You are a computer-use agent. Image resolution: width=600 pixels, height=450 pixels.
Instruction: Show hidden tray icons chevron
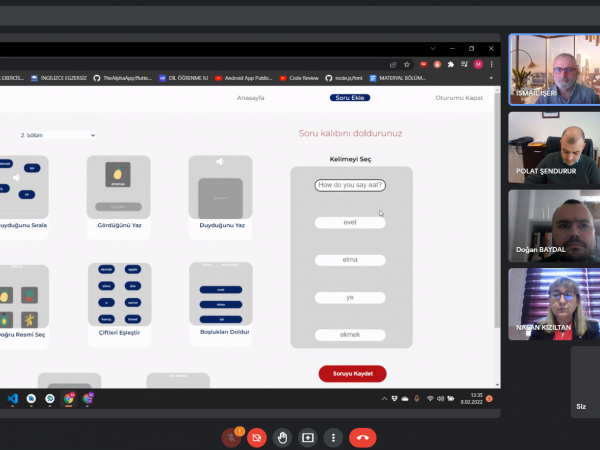[384, 399]
